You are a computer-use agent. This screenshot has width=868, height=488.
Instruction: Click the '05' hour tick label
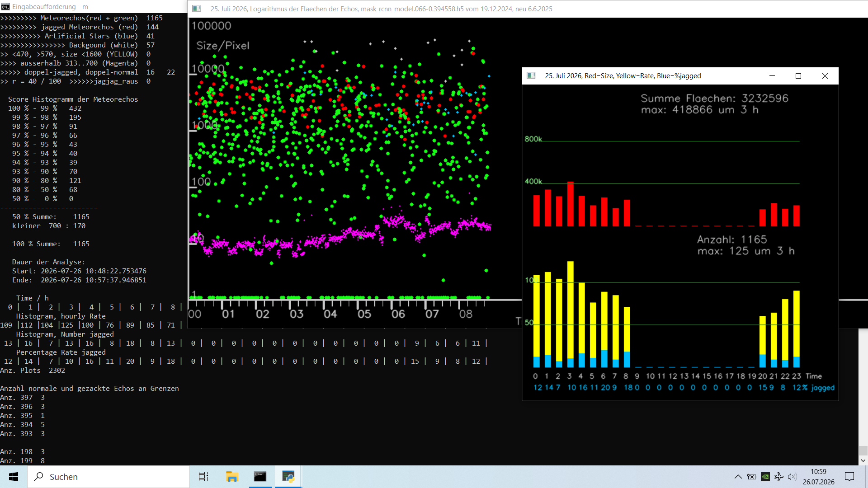tap(364, 314)
